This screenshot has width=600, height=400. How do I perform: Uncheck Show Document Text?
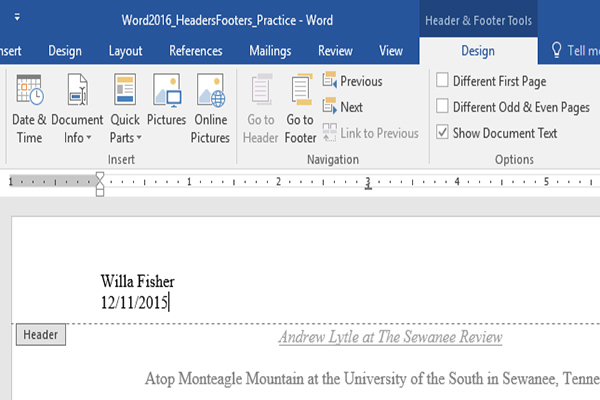click(442, 132)
